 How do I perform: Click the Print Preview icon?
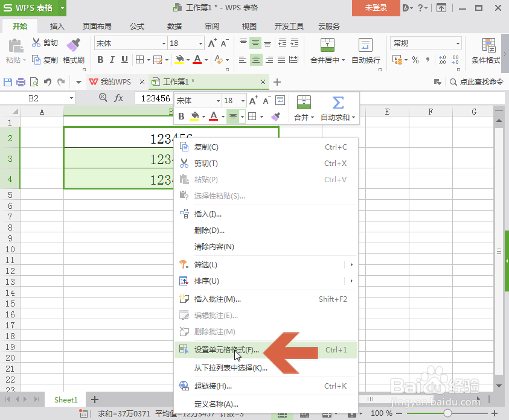tap(34, 82)
